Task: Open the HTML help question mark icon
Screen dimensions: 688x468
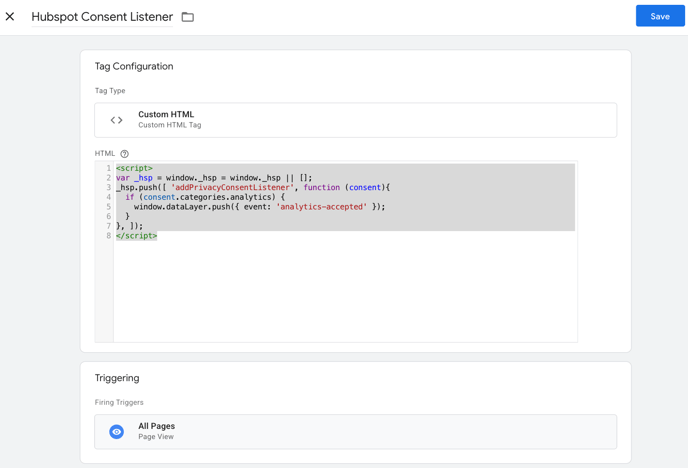Action: click(125, 154)
